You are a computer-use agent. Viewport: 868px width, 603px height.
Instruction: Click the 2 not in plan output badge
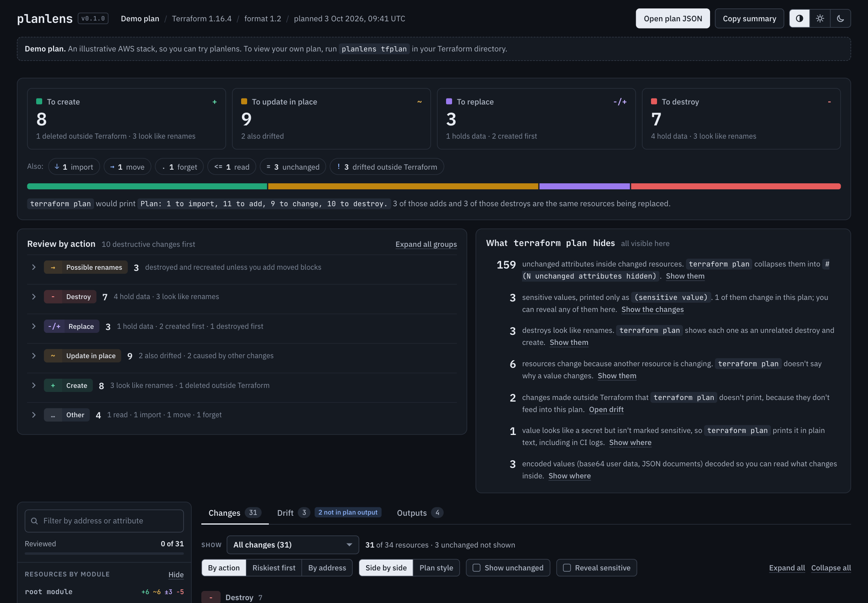coord(348,512)
